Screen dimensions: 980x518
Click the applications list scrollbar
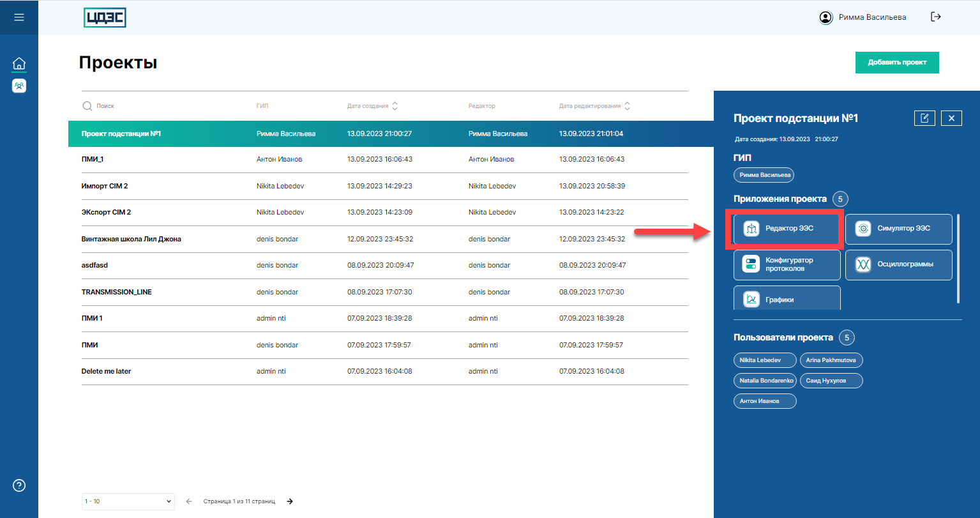tap(958, 259)
